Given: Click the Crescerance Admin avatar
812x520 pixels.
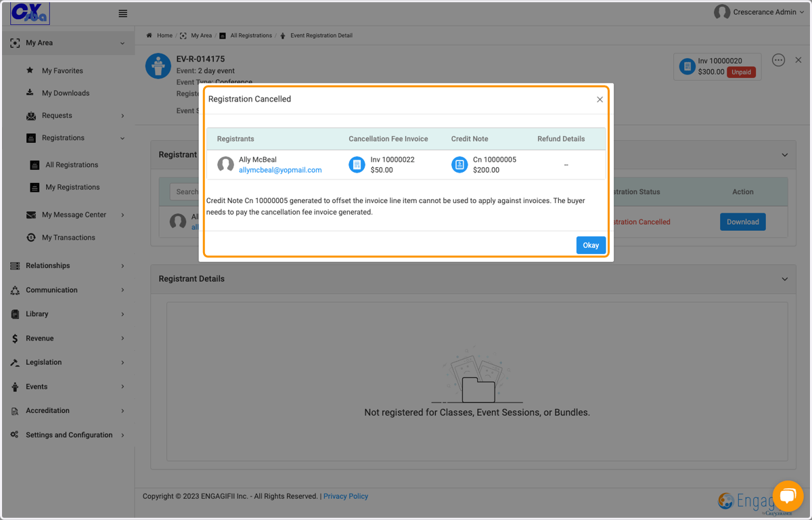Looking at the screenshot, I should coord(722,12).
